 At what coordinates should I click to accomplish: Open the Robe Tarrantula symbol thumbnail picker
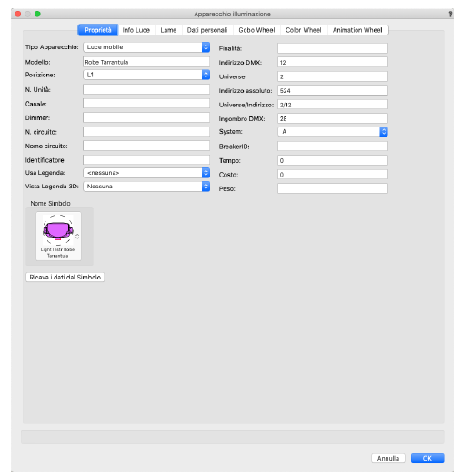[x=58, y=236]
